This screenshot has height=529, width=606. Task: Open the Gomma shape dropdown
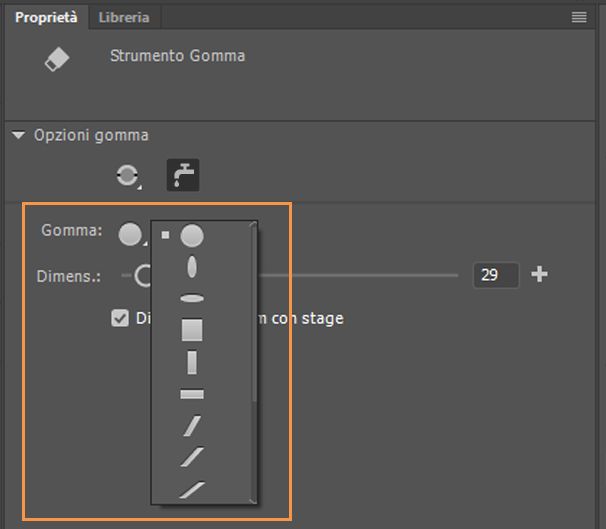tap(132, 234)
